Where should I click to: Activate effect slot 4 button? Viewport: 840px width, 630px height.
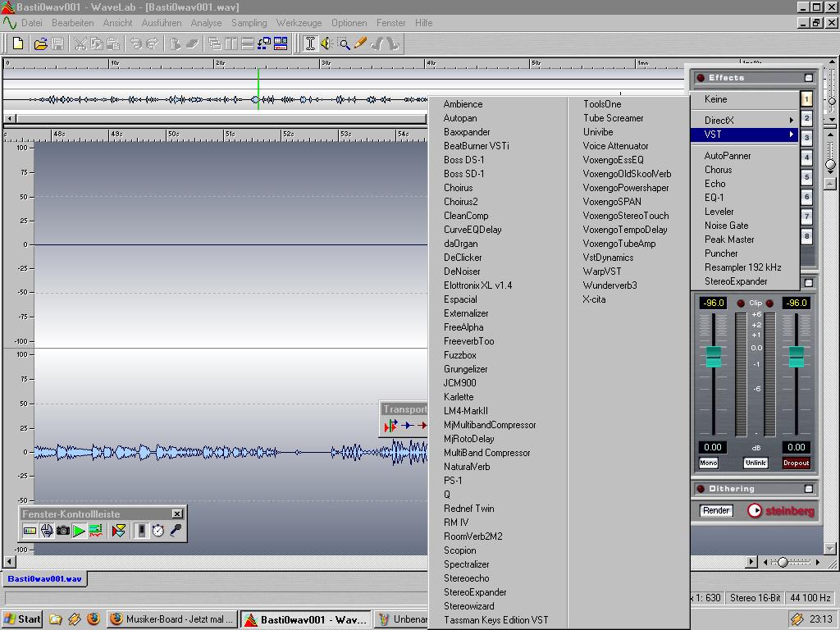807,157
